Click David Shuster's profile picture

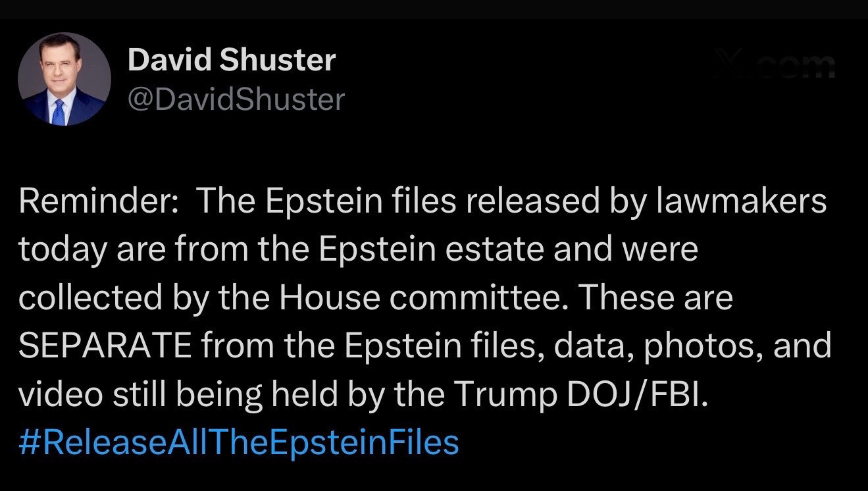[64, 79]
